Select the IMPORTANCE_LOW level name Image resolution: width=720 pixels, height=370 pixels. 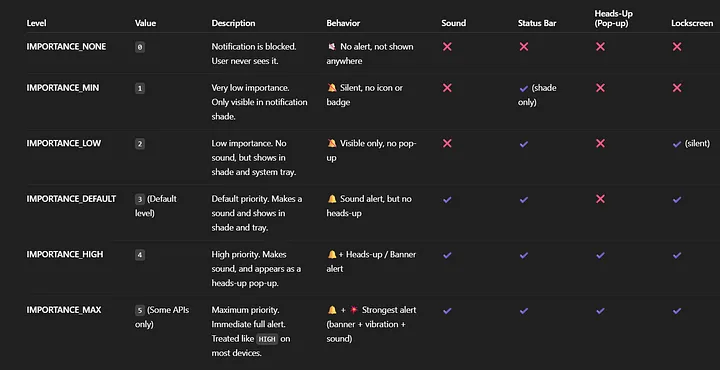coord(64,143)
